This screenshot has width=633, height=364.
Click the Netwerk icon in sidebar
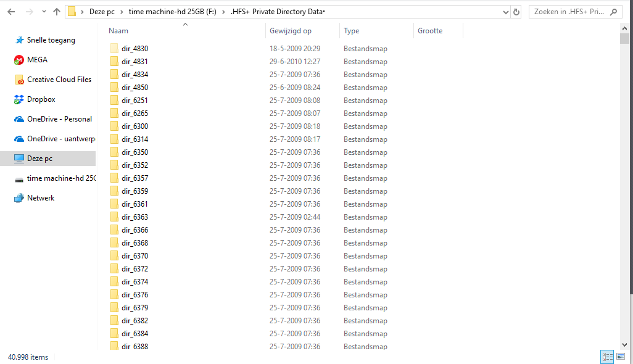(19, 198)
